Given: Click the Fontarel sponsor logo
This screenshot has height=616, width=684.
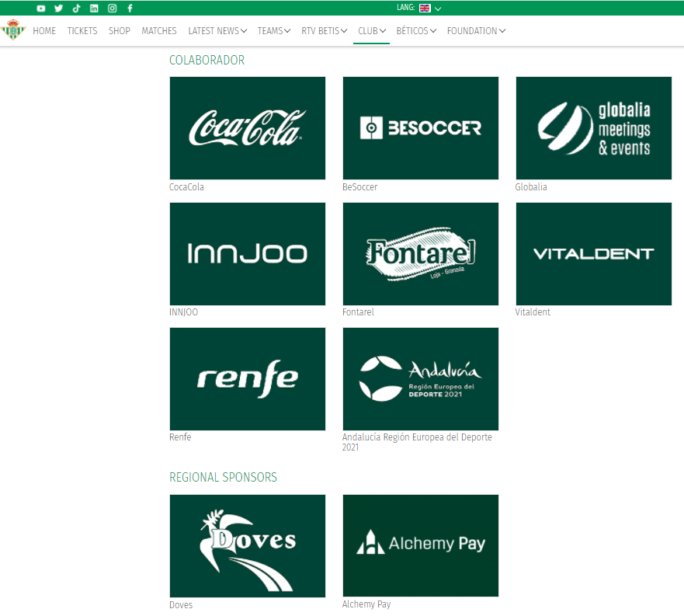Looking at the screenshot, I should point(421,254).
